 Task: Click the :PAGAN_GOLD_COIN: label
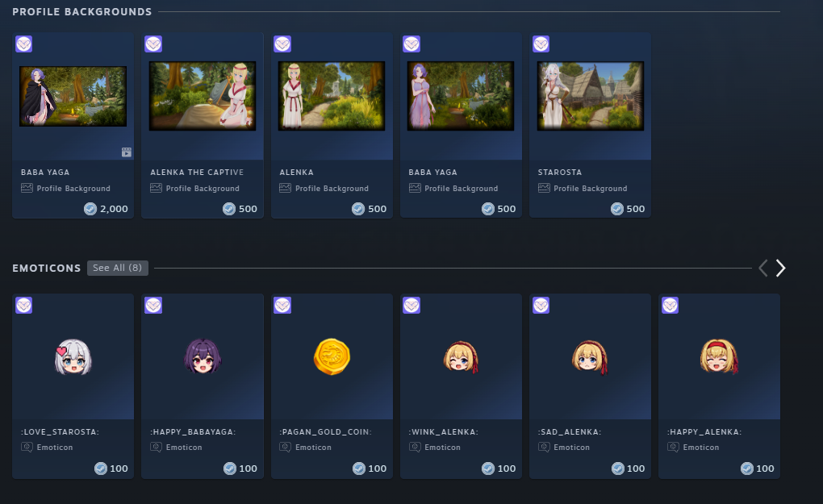(x=325, y=432)
